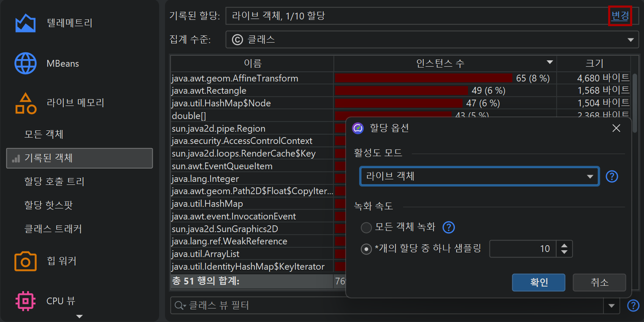Click the 4,680 바이트 size cell
644x322 pixels.
point(594,78)
